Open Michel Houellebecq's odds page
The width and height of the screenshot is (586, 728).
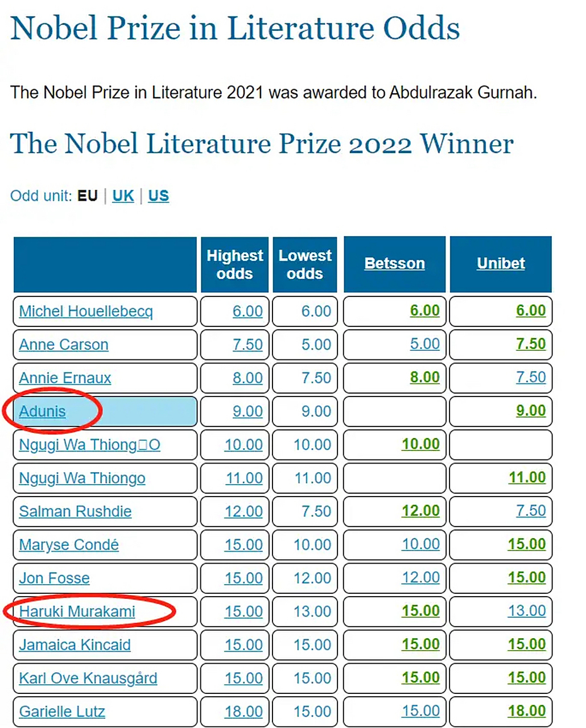pyautogui.click(x=86, y=311)
